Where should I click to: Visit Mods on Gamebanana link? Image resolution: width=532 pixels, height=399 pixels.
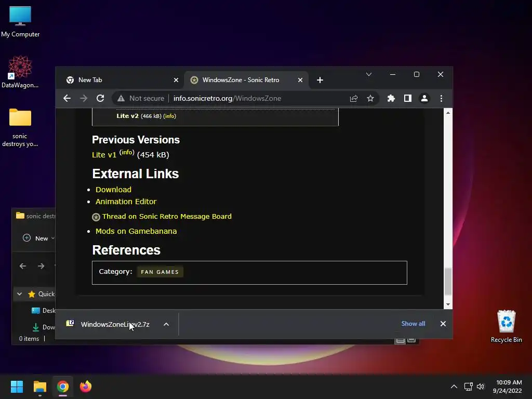click(136, 231)
